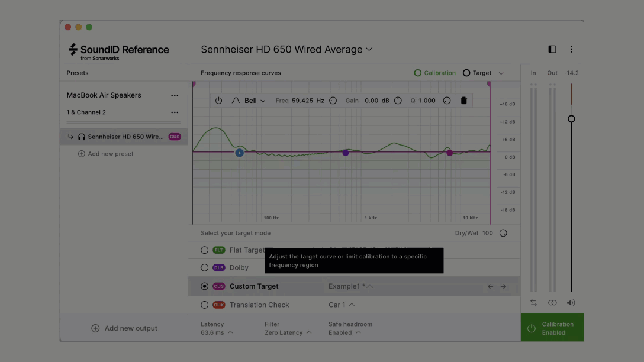Open the three-dot main menu

[571, 49]
